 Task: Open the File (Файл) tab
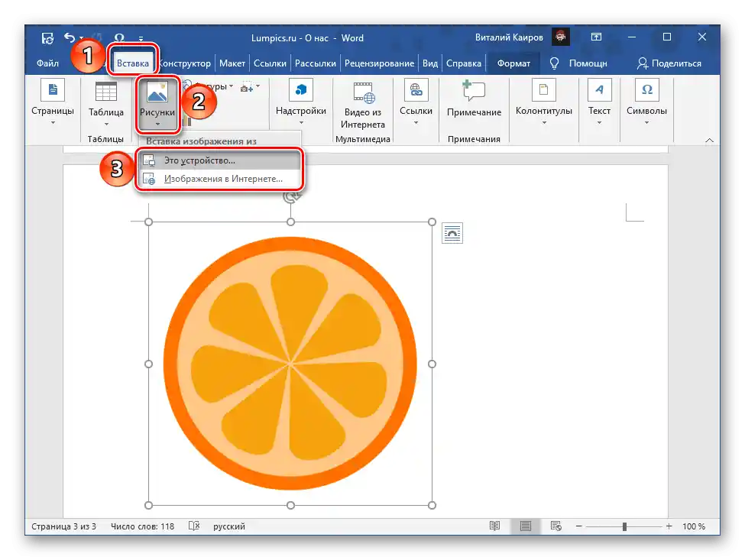point(47,63)
